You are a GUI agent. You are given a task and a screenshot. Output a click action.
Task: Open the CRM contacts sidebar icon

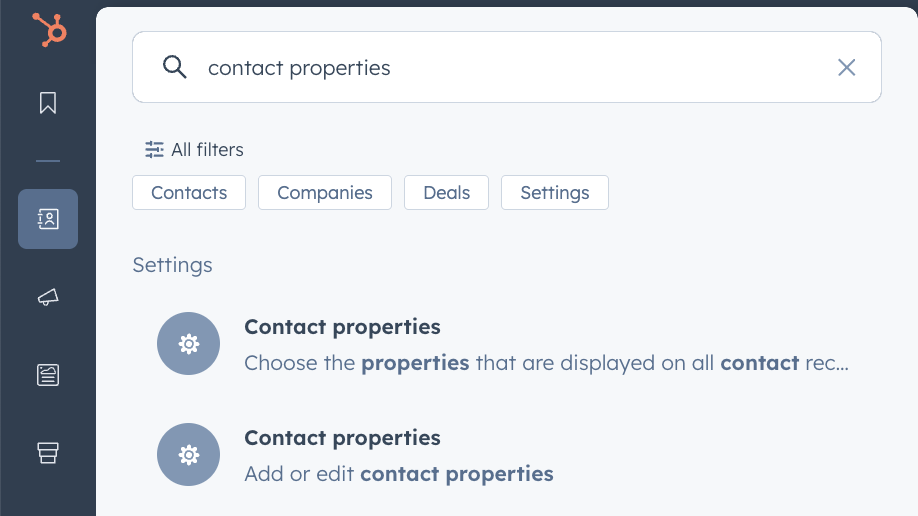[48, 219]
